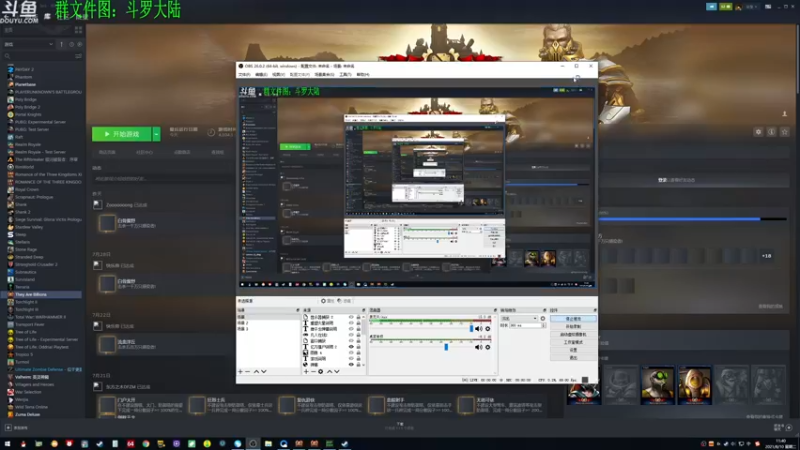Click 启动虚拟摄像机 button in OBS
The image size is (800, 450).
573,334
